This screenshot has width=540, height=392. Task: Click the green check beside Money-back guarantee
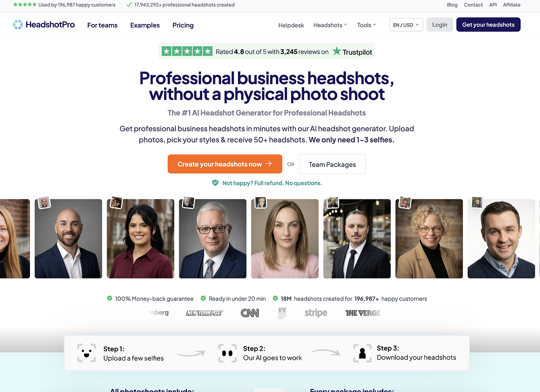click(110, 298)
